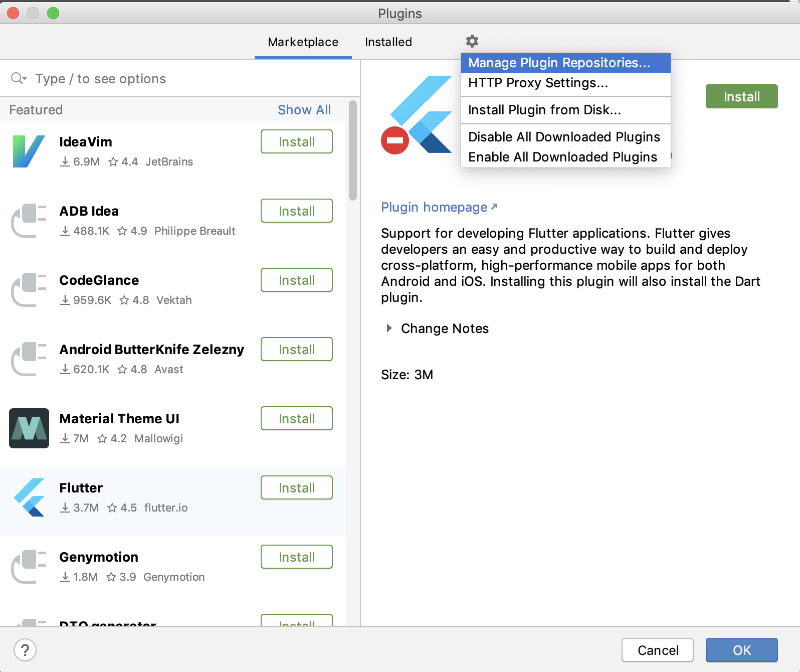
Task: Open the plugin settings gear icon
Action: (472, 41)
